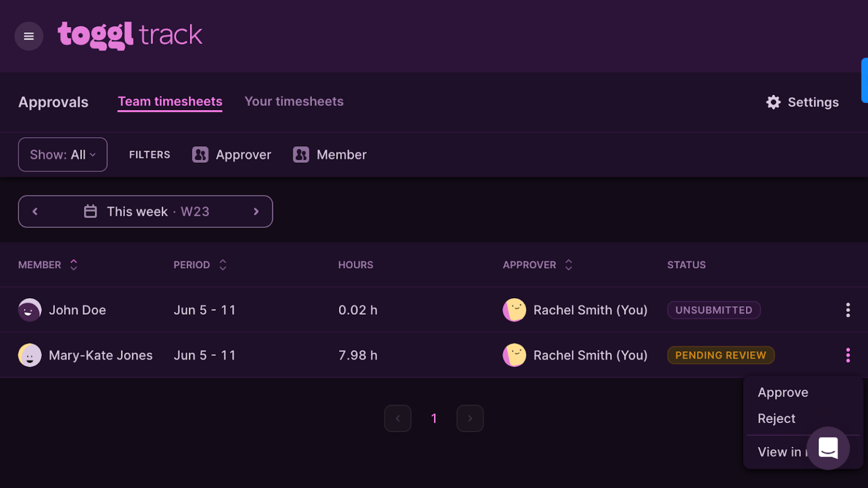Viewport: 868px width, 488px height.
Task: Click the calendar icon in week selector
Action: tap(90, 212)
